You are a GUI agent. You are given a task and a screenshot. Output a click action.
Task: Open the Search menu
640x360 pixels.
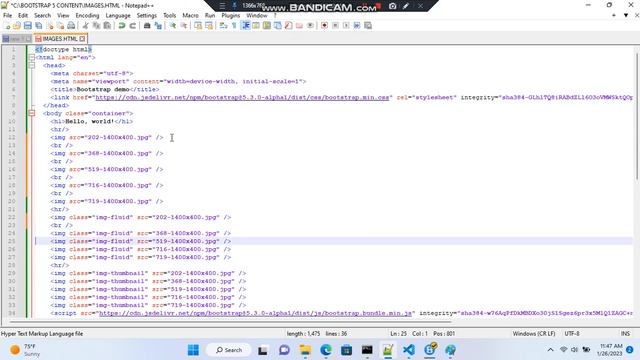pos(42,16)
